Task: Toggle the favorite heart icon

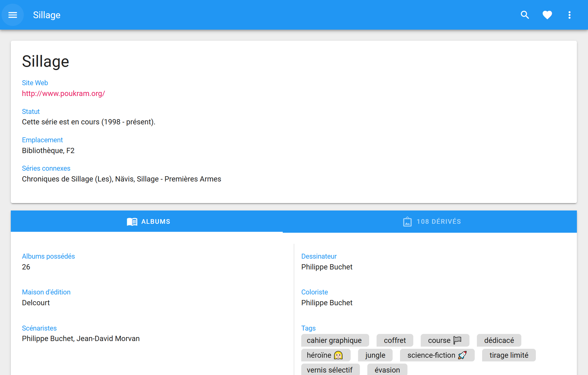Action: 547,15
